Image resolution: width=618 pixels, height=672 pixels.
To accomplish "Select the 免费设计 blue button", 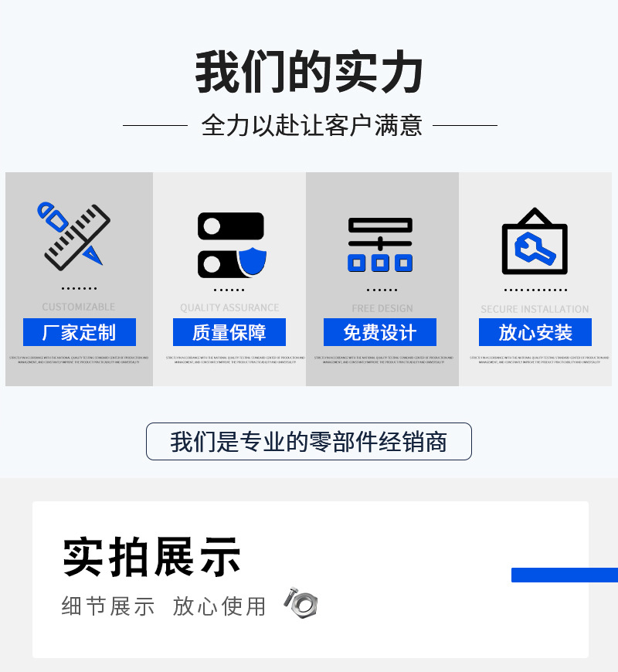I will pos(380,332).
